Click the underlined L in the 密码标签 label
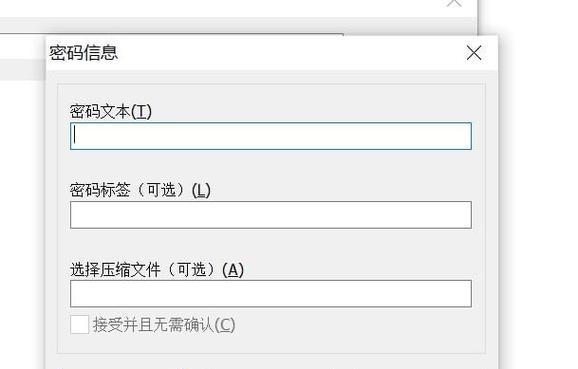Viewport: 578px width, 369px height. [x=201, y=190]
